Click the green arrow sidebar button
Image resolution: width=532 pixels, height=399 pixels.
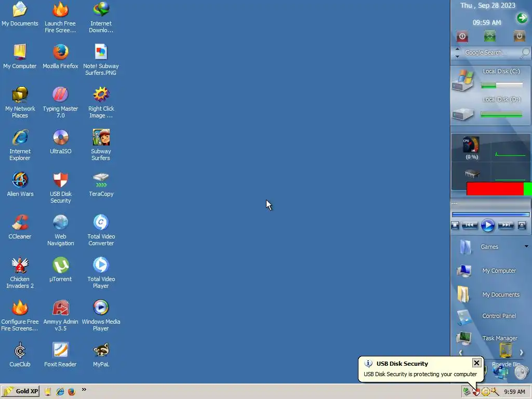pos(522,18)
